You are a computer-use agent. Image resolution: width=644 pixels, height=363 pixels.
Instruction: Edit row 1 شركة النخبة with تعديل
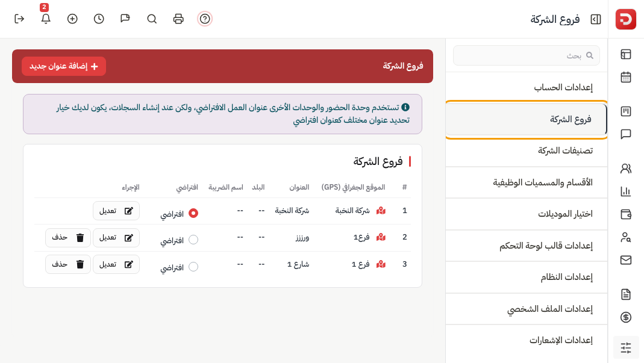point(116,211)
